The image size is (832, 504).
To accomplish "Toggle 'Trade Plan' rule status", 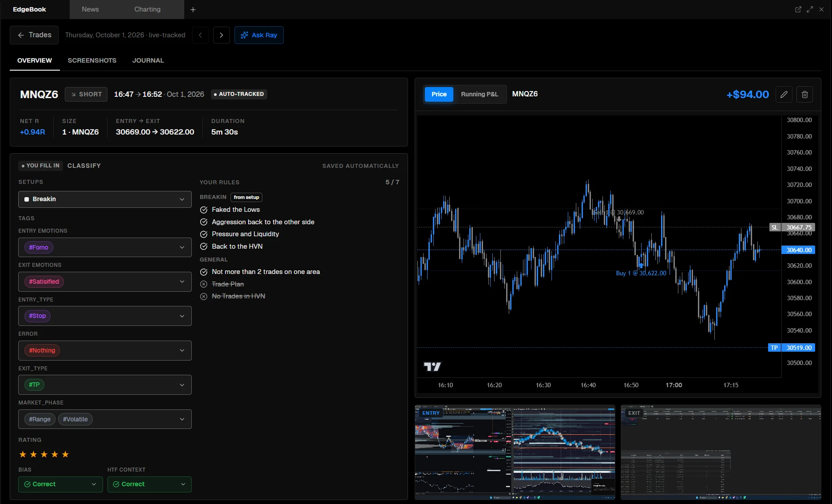I will point(204,284).
